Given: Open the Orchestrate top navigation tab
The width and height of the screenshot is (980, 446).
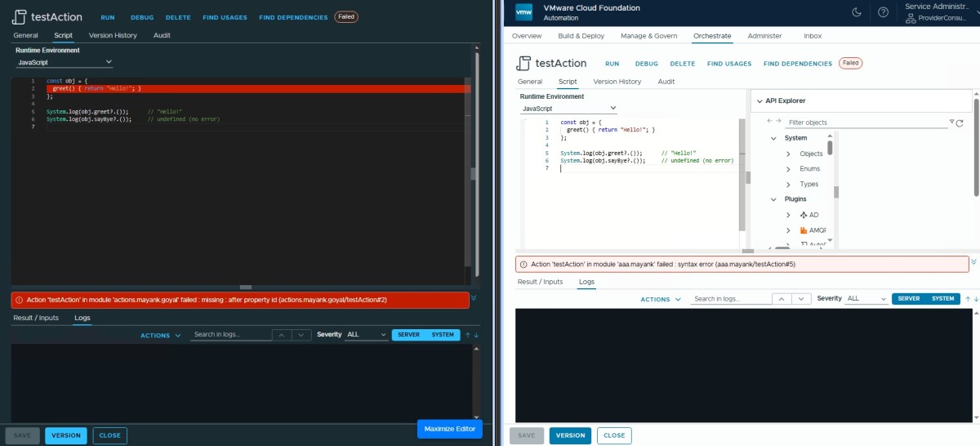Looking at the screenshot, I should click(712, 36).
